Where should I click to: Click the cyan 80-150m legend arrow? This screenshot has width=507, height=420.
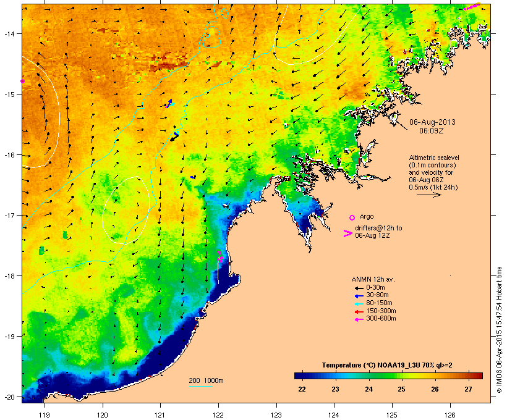click(359, 304)
